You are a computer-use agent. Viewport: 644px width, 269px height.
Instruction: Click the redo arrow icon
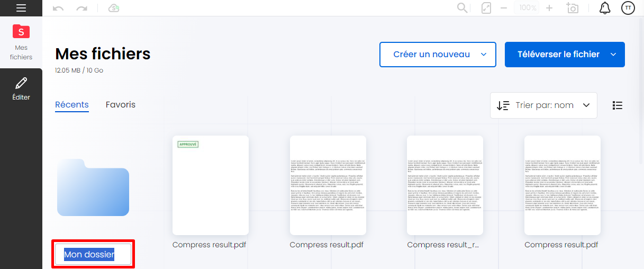coord(81,8)
